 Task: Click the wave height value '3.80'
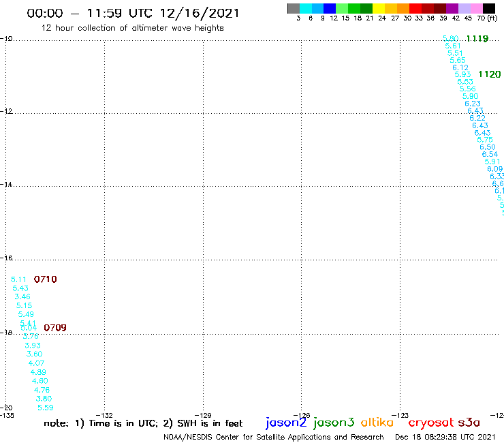(44, 399)
